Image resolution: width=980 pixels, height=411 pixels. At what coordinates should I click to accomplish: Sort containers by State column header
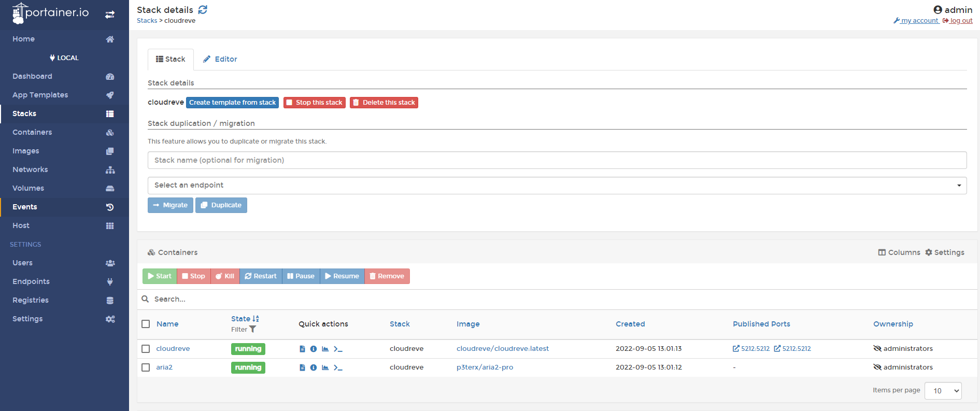241,319
